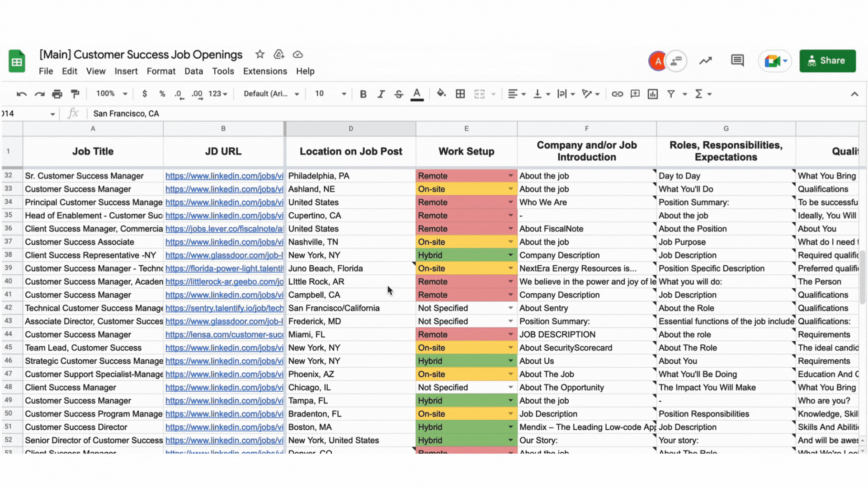Toggle strikethrough formatting

[x=398, y=94]
